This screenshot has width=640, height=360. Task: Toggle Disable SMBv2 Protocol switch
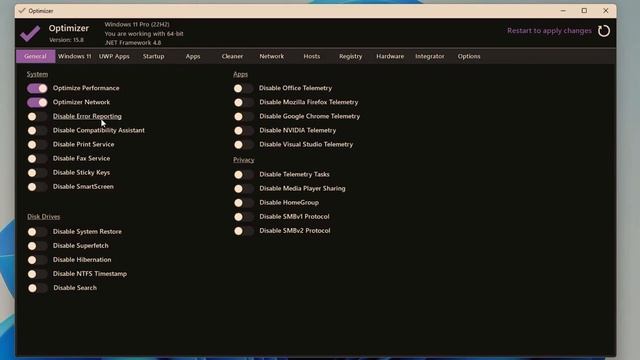244,231
